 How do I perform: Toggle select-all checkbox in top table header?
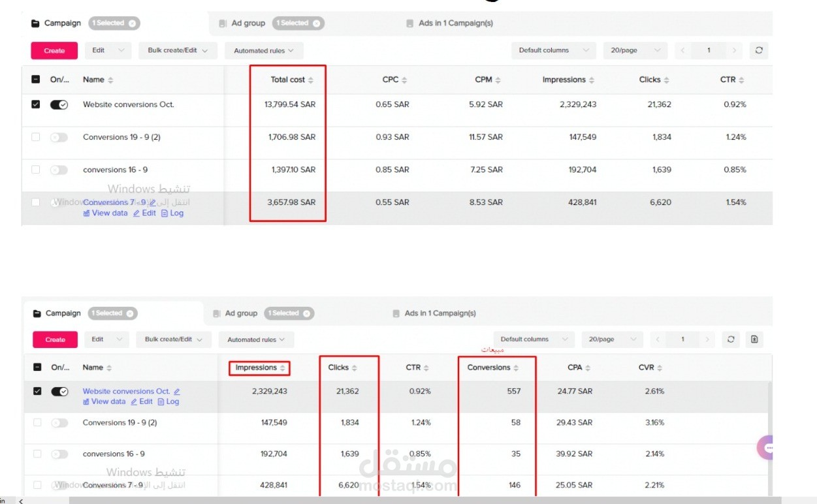(x=36, y=80)
